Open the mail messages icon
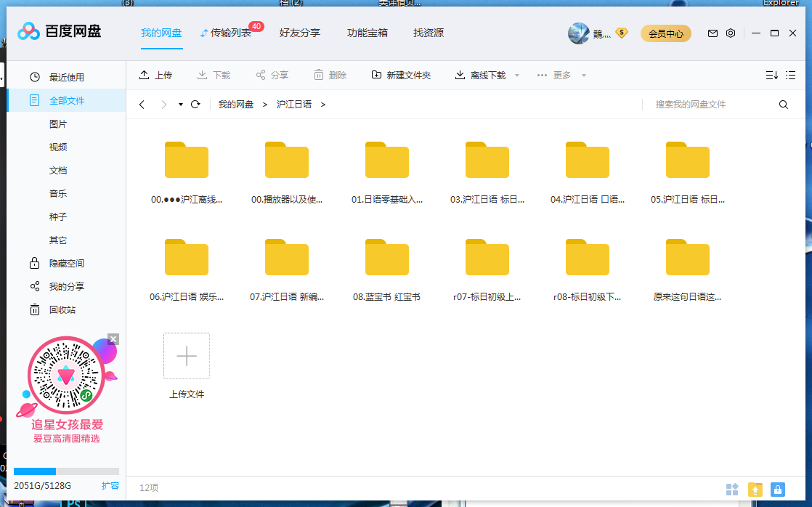 coord(712,33)
